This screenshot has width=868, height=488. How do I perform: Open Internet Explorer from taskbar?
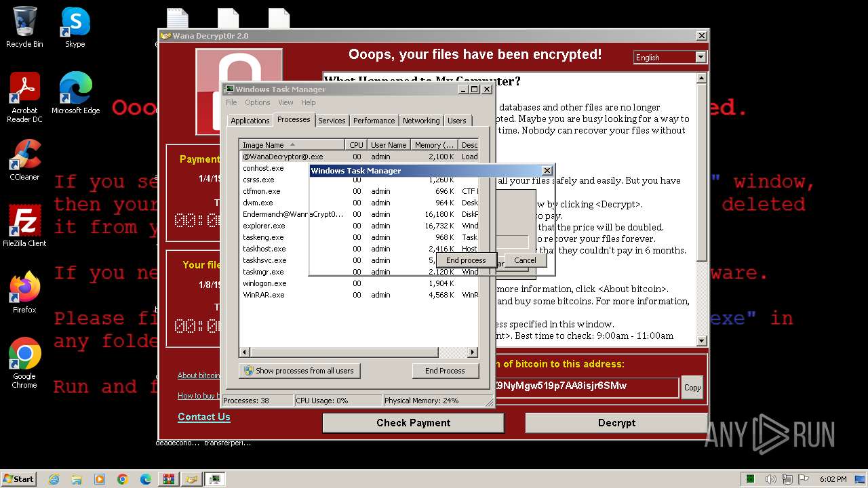coord(54,479)
